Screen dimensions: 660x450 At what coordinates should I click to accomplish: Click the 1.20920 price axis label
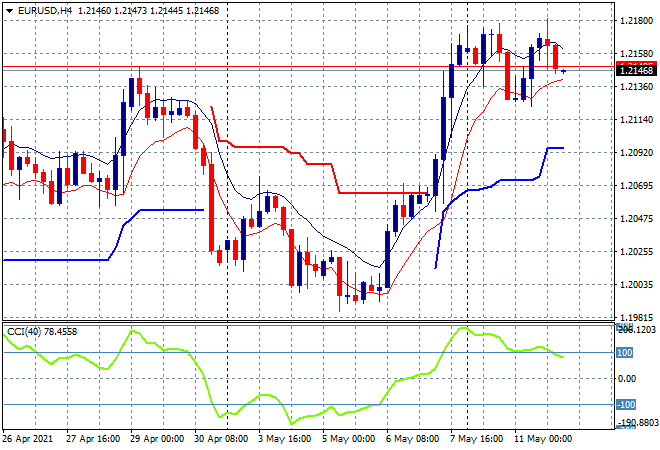[x=636, y=152]
